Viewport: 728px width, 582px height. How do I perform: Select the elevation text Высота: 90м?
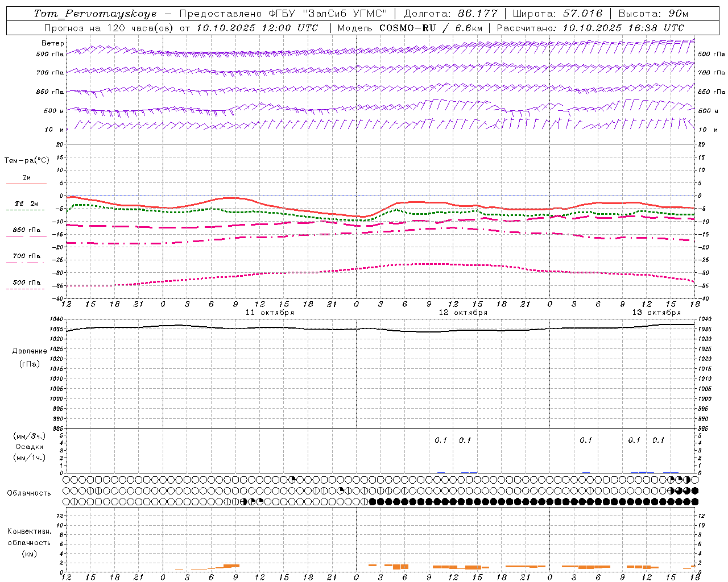point(653,14)
